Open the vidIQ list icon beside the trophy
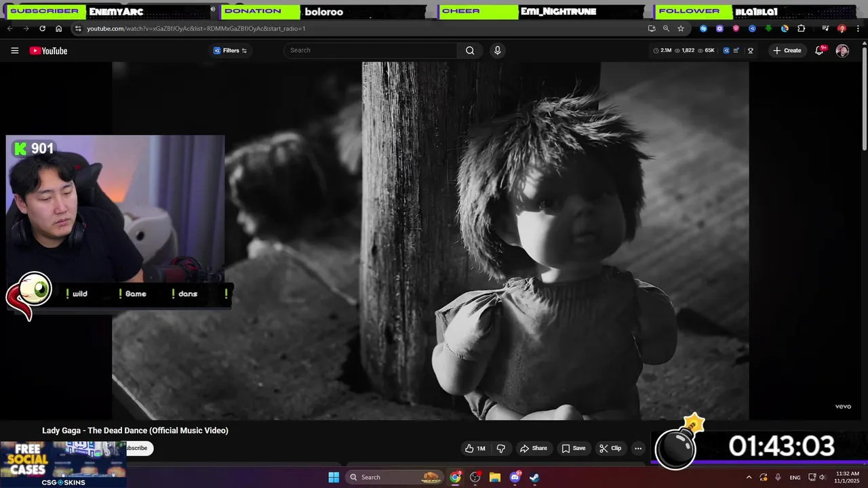This screenshot has width=868, height=488. point(736,51)
